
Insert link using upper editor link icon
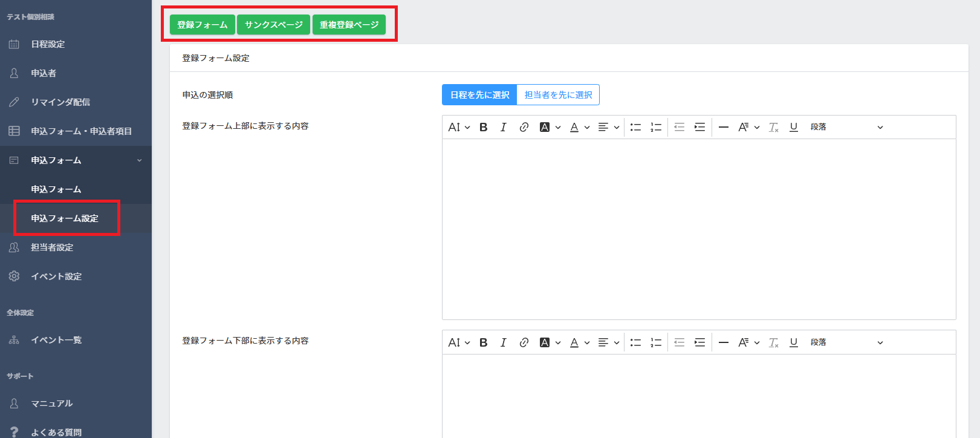524,127
